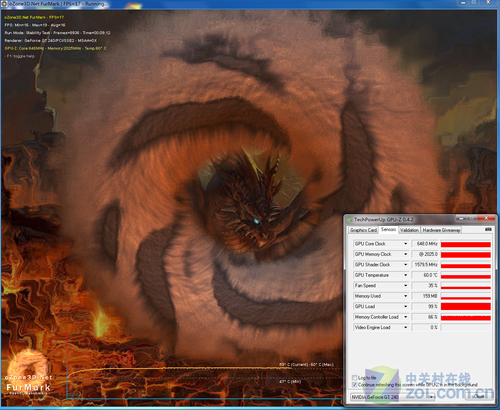Click the FurMark window title bar icon

pos(4,4)
